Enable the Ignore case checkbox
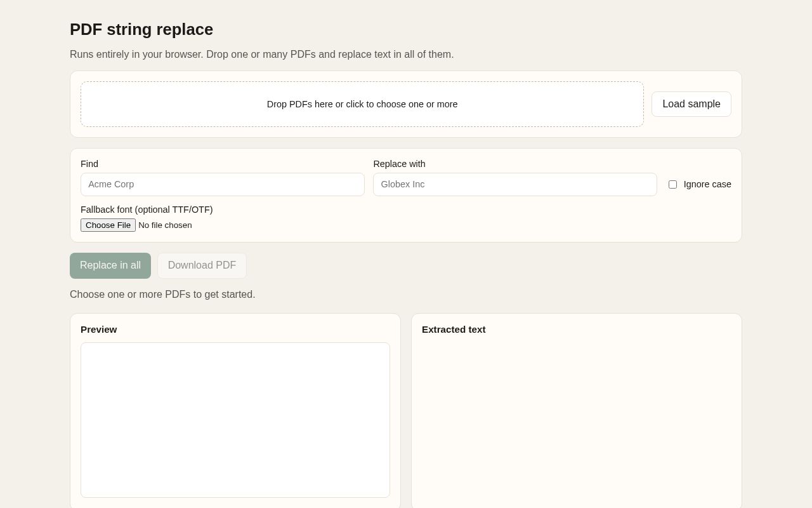Screen dimensions: 812x508 (x=672, y=184)
